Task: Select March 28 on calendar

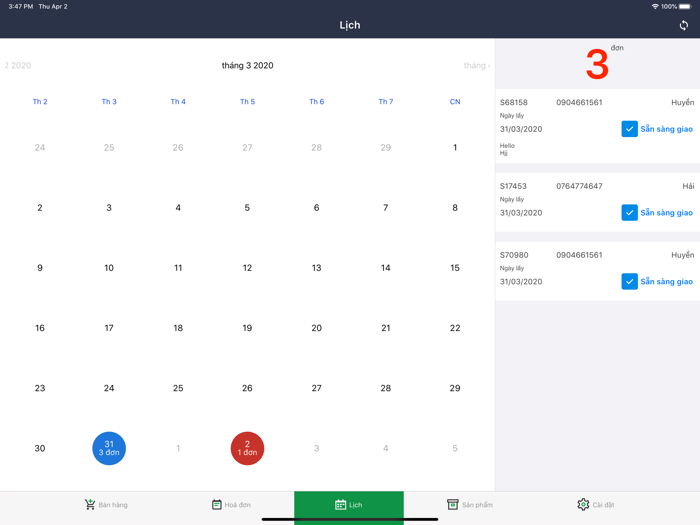Action: click(x=386, y=388)
